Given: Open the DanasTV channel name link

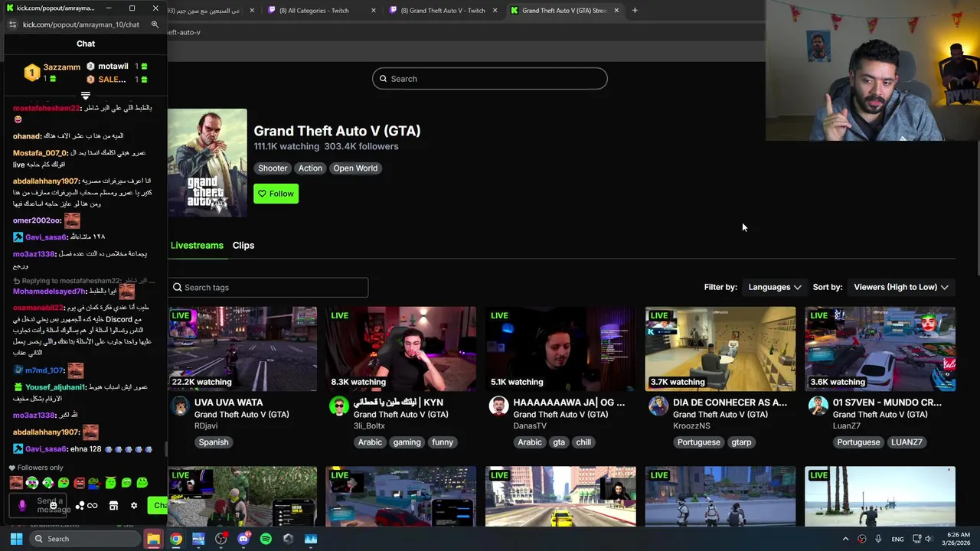Looking at the screenshot, I should 530,426.
